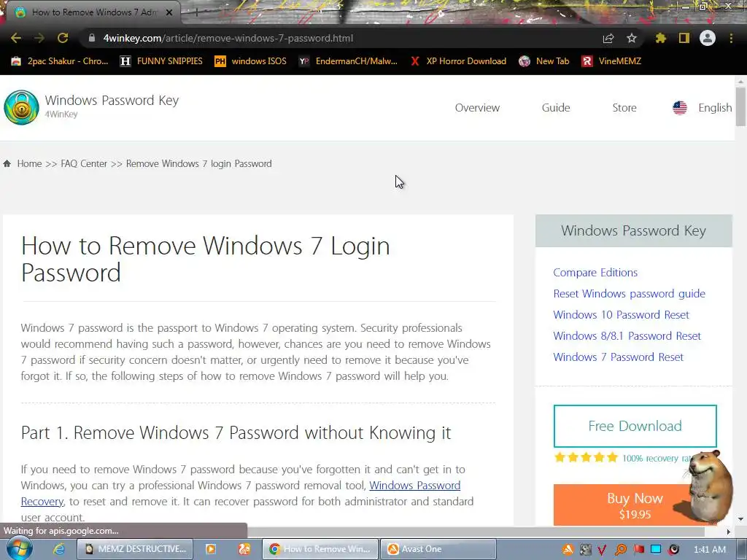Open the Compare Editions link
The height and width of the screenshot is (560, 747).
595,273
